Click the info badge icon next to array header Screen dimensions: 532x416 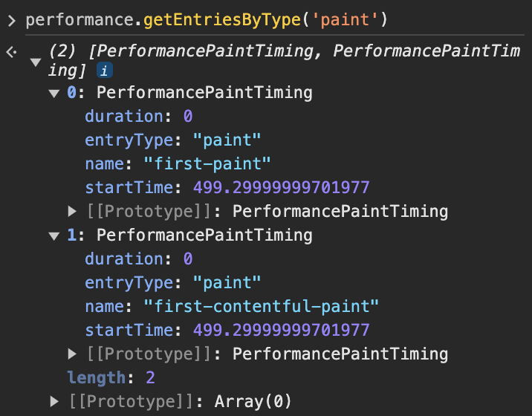(x=105, y=71)
